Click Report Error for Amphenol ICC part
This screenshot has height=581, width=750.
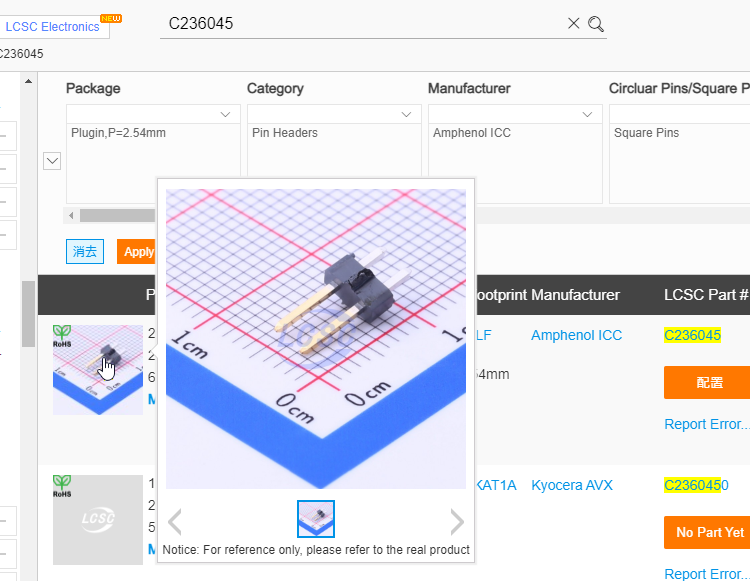pos(706,424)
